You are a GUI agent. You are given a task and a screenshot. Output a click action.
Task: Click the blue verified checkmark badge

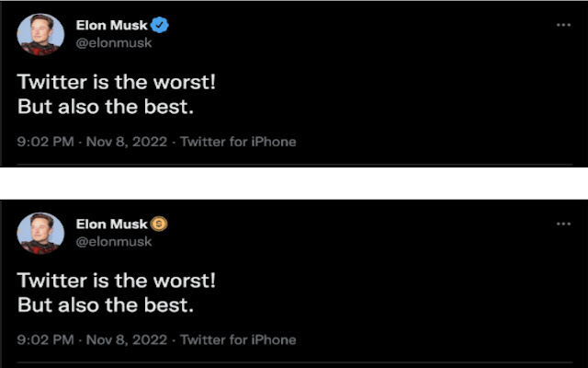pyautogui.click(x=160, y=25)
